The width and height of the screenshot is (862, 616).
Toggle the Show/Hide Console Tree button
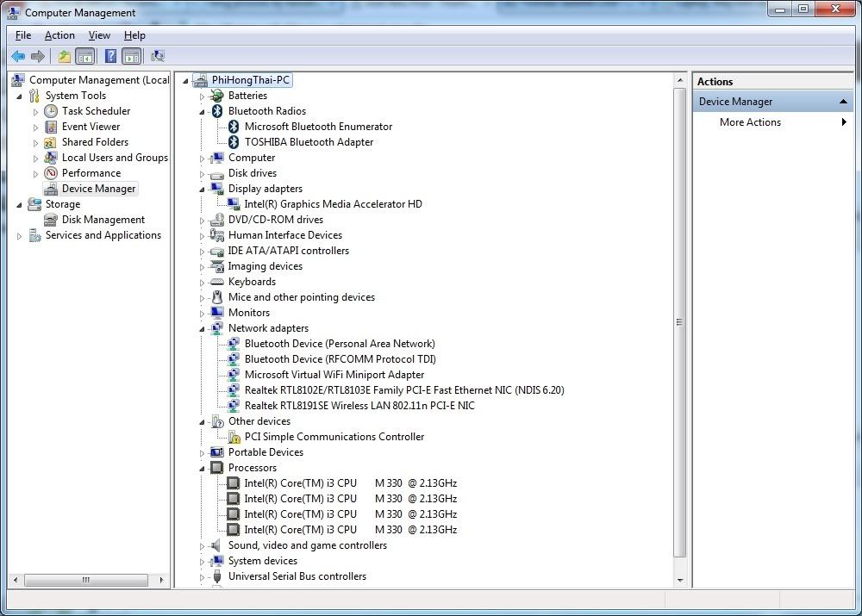(x=84, y=57)
